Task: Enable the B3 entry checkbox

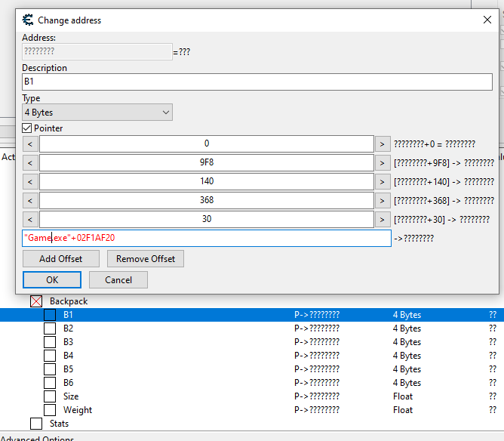Action: point(50,342)
